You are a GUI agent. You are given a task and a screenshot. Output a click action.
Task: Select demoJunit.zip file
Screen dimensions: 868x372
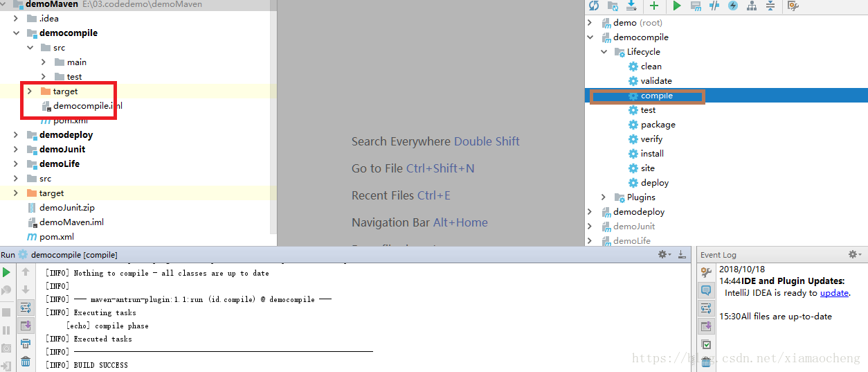pyautogui.click(x=60, y=208)
